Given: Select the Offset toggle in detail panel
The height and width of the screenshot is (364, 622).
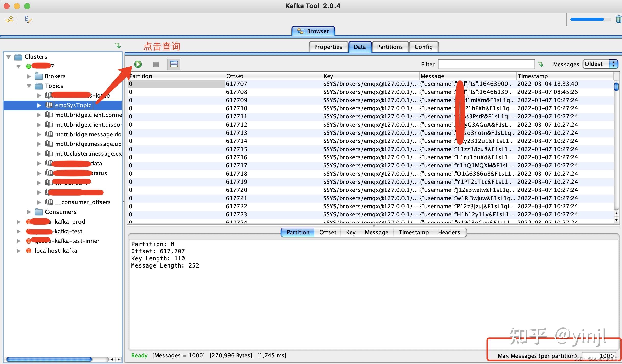Looking at the screenshot, I should pyautogui.click(x=328, y=232).
